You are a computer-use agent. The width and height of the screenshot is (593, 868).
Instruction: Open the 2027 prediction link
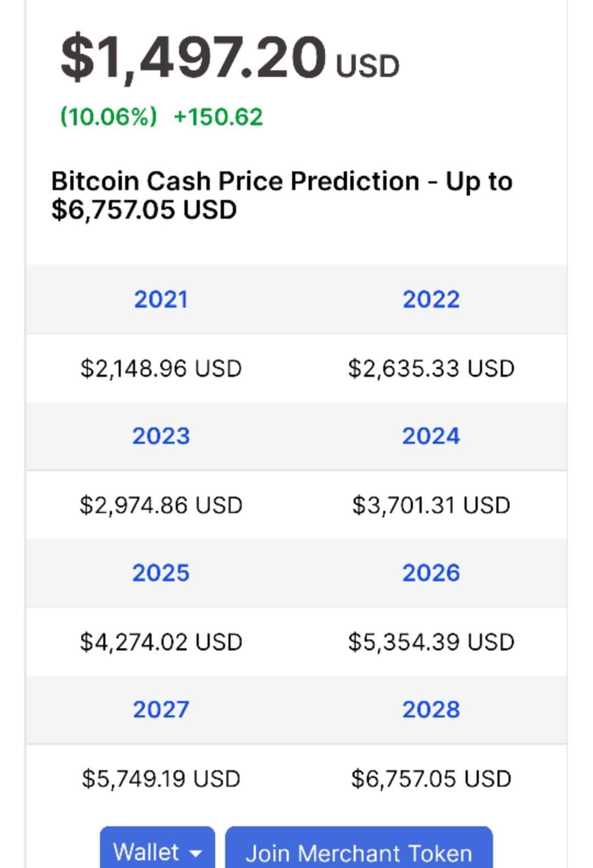(161, 710)
